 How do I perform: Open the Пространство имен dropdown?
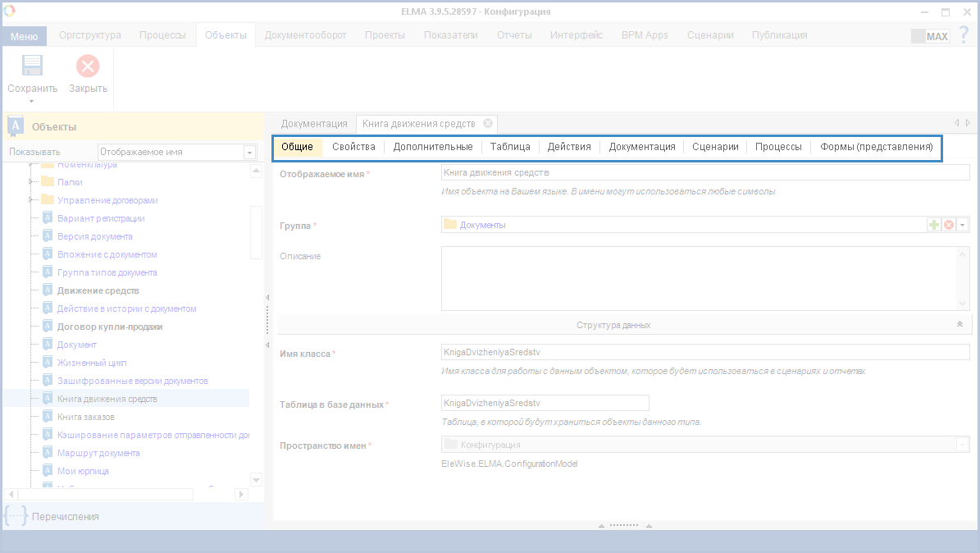tap(962, 445)
